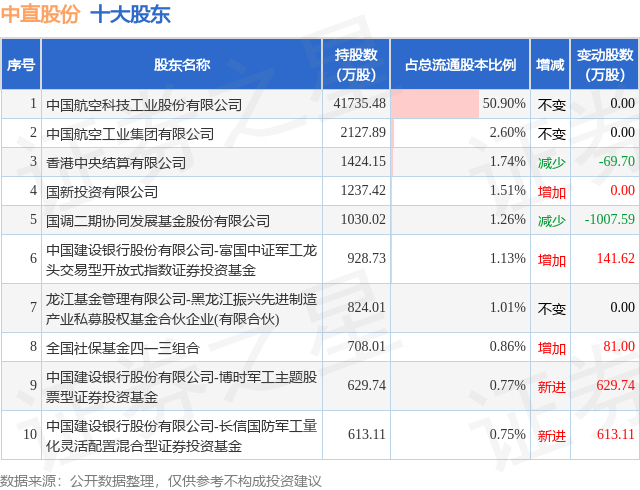The height and width of the screenshot is (490, 640).
Task: Click holding value 1237.42
Action: pos(363,190)
